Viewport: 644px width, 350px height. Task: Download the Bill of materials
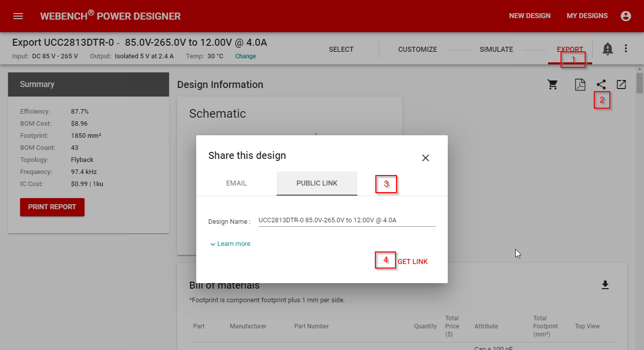click(605, 285)
